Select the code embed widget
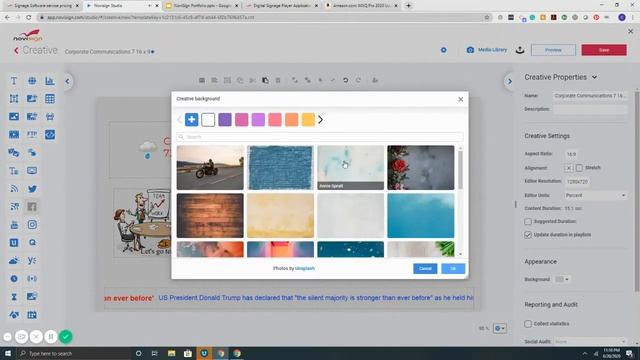The image size is (640, 360). [50, 134]
